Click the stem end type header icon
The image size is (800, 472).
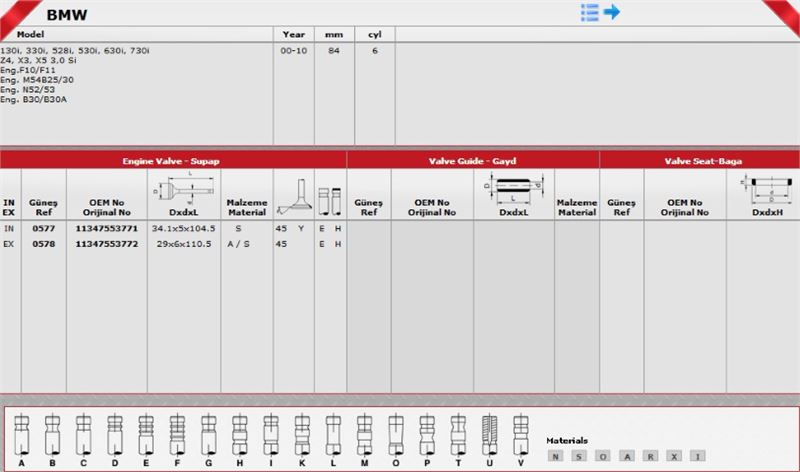[x=330, y=201]
